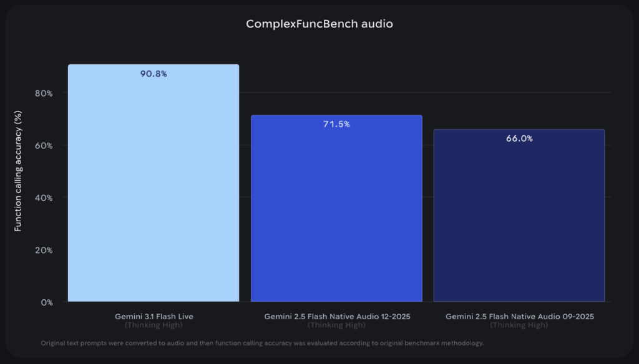Screen dimensions: 639x364
Task: Select the Gemini 2.5 Flash Native Audio 12-2025 label
Action: click(336, 317)
